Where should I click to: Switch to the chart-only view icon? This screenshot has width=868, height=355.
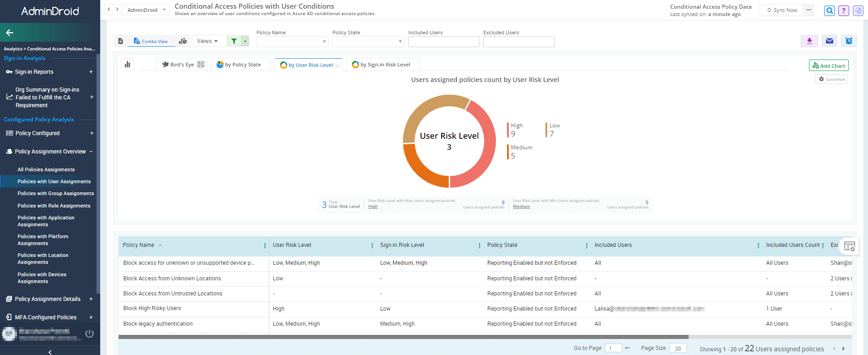[183, 41]
